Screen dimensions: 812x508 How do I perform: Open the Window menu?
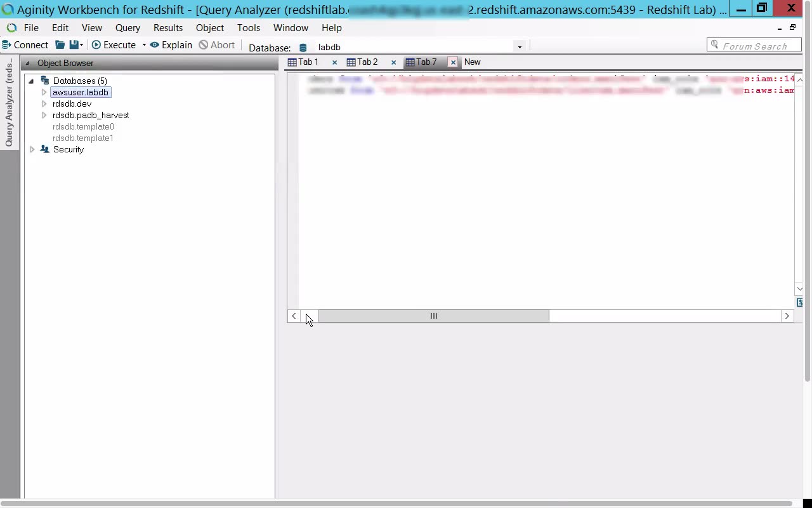pos(291,28)
